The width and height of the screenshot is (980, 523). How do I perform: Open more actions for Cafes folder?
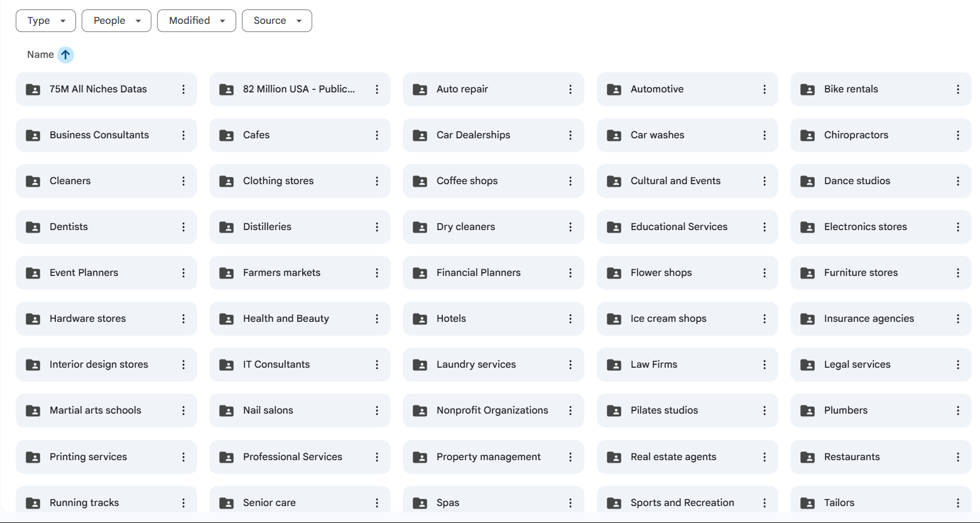pos(377,135)
